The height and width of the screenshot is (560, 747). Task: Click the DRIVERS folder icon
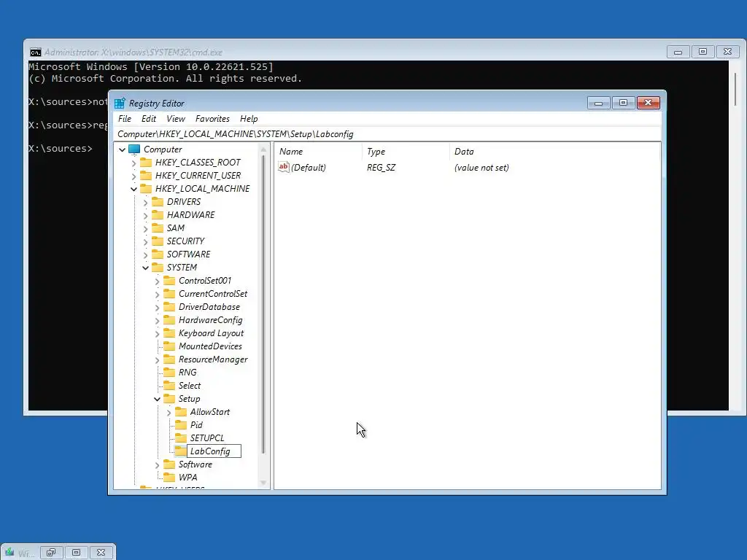158,202
